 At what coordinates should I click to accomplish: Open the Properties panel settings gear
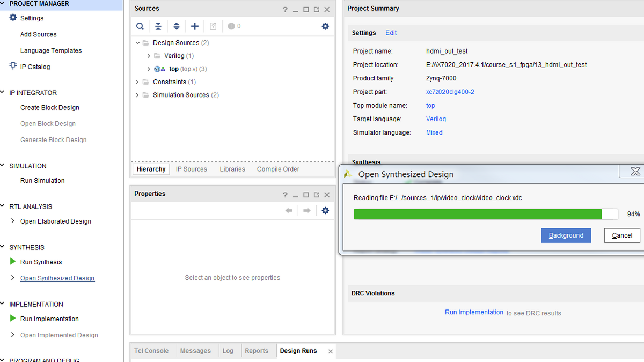tap(325, 211)
